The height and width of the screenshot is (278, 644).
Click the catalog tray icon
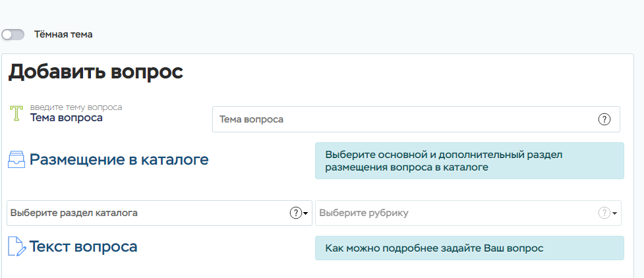click(x=16, y=160)
